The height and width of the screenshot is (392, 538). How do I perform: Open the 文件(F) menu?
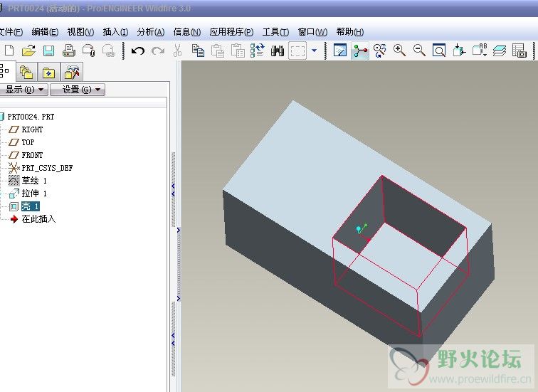(x=10, y=32)
